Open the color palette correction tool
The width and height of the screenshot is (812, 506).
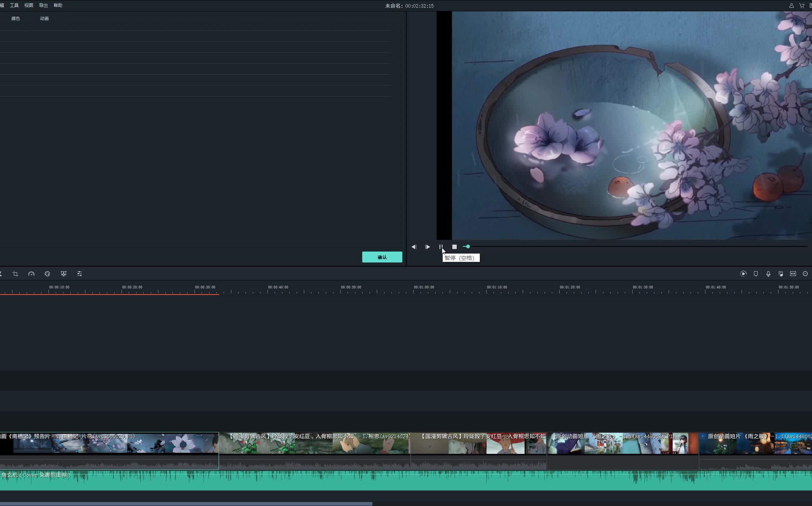tap(47, 274)
